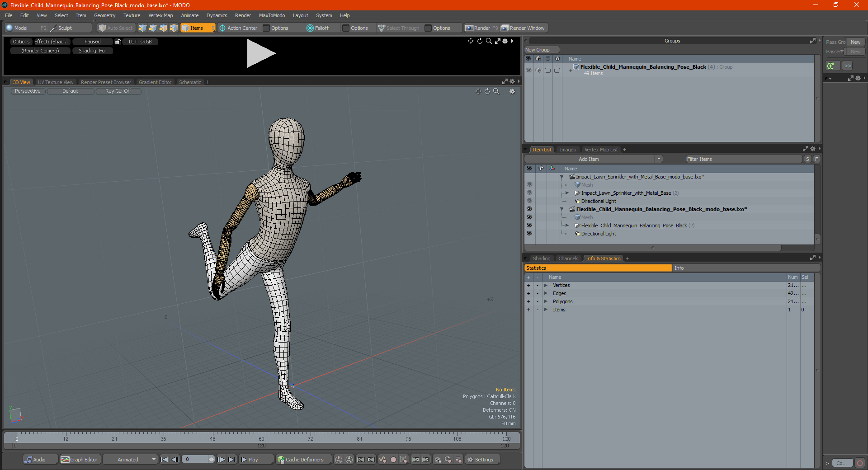The image size is (868, 470).
Task: Switch to Images tab
Action: coord(567,150)
